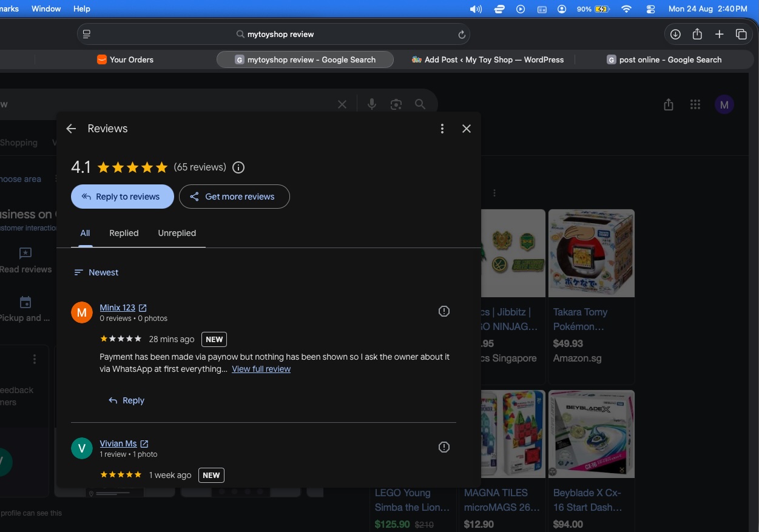Go back with the Reviews arrow
Image resolution: width=759 pixels, height=532 pixels.
click(71, 129)
